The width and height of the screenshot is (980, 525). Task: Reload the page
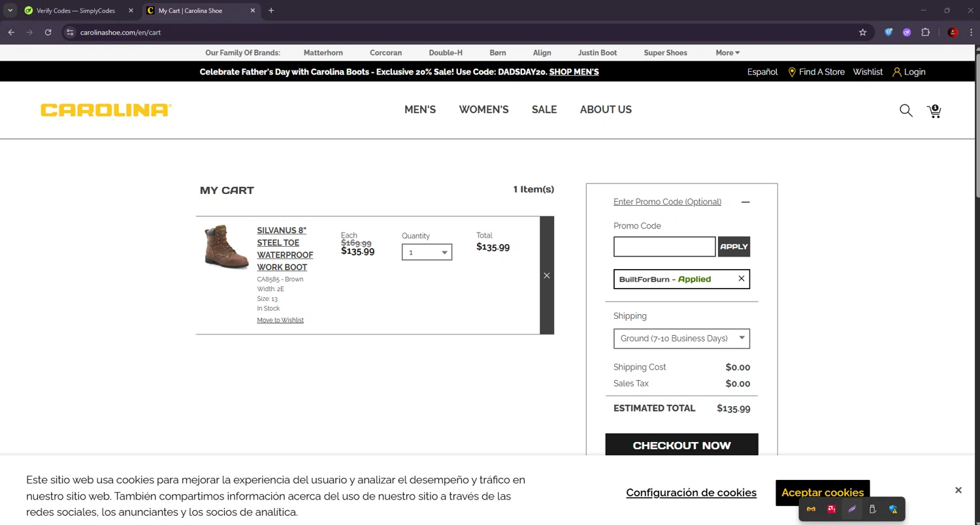(x=48, y=32)
